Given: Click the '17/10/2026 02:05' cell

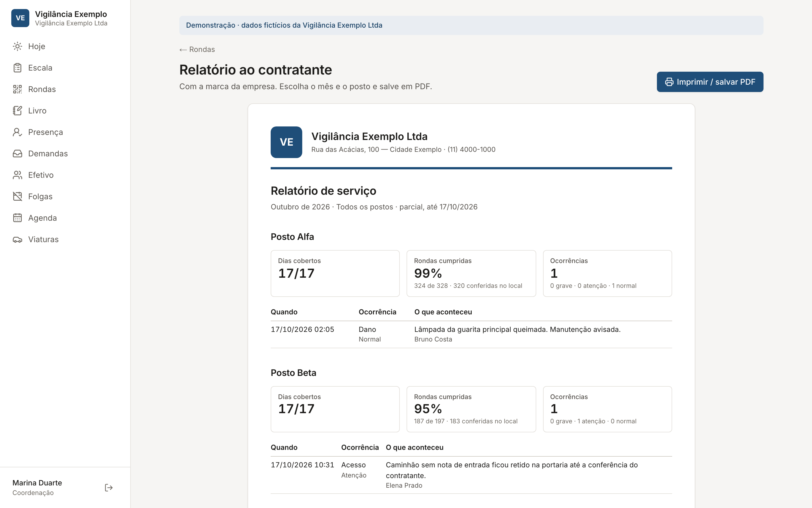Looking at the screenshot, I should click(302, 330).
